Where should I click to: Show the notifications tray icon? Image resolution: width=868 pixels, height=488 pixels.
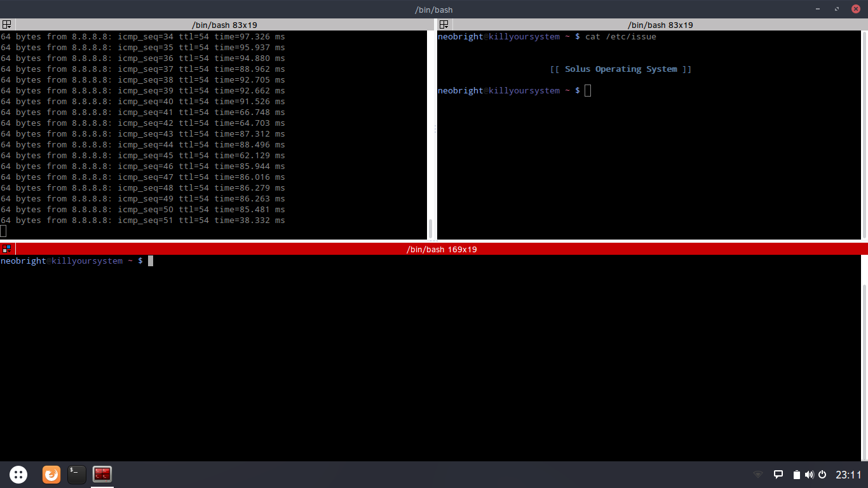point(778,475)
